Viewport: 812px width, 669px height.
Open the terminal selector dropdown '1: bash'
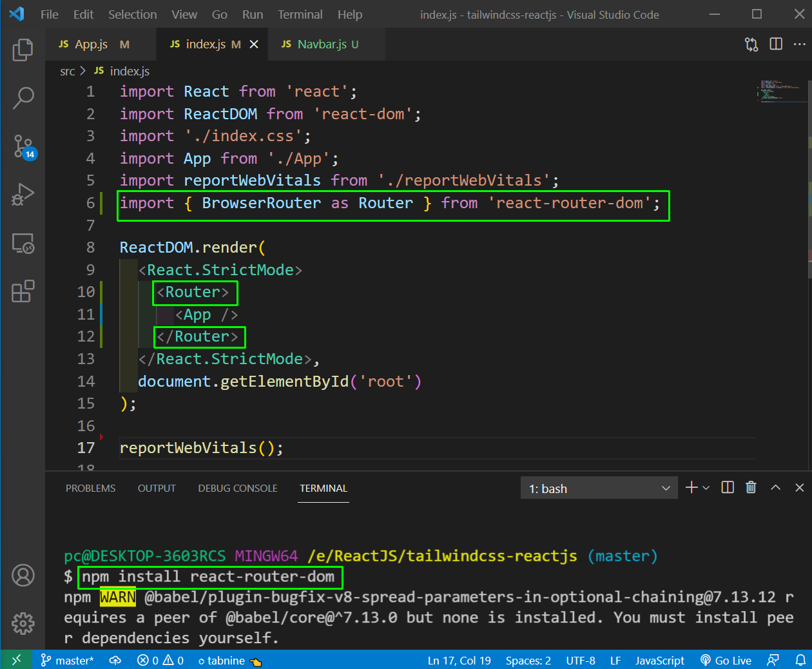point(599,488)
